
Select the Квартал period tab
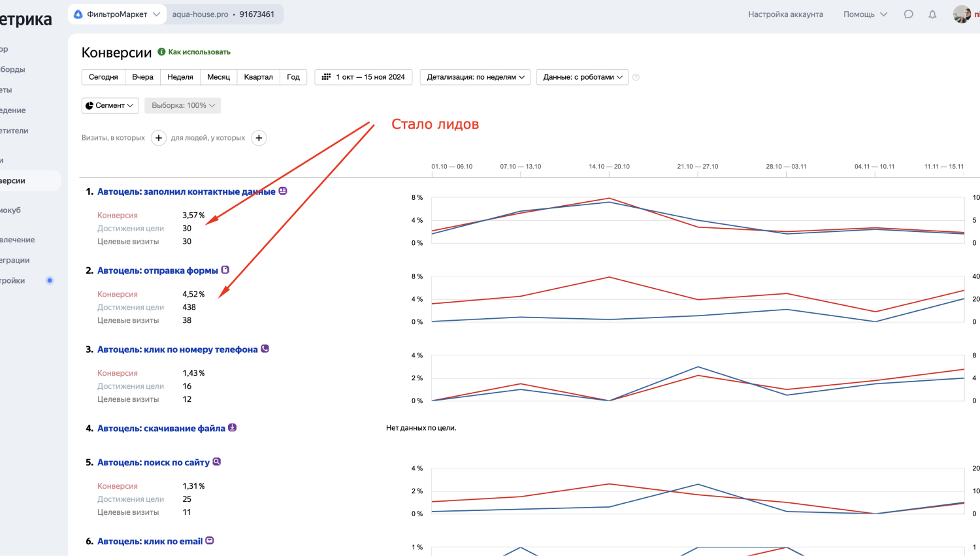coord(259,77)
